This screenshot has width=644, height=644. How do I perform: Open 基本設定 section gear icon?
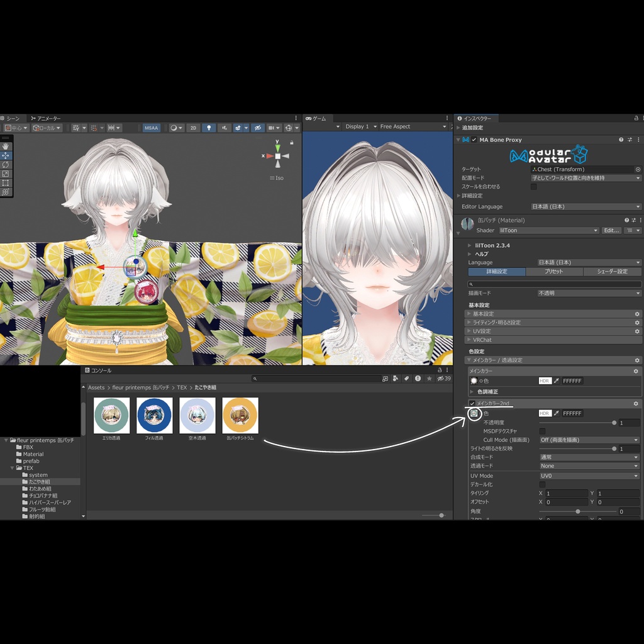637,314
